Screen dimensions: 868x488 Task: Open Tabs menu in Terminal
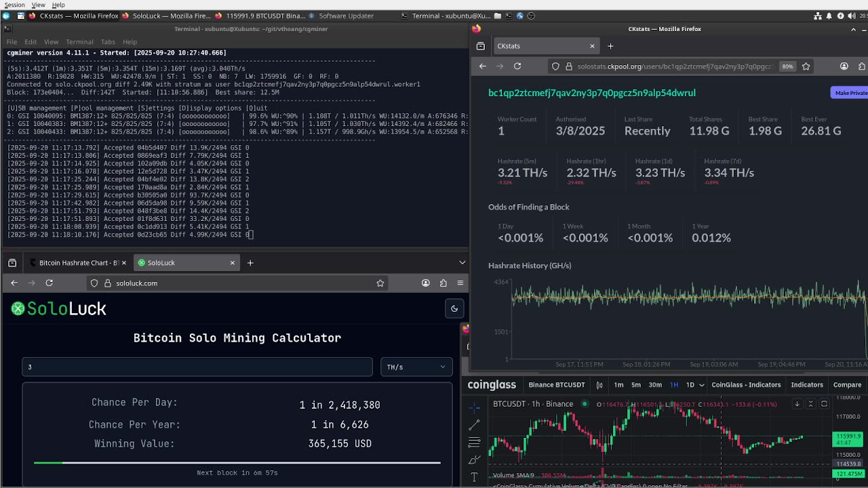point(108,41)
